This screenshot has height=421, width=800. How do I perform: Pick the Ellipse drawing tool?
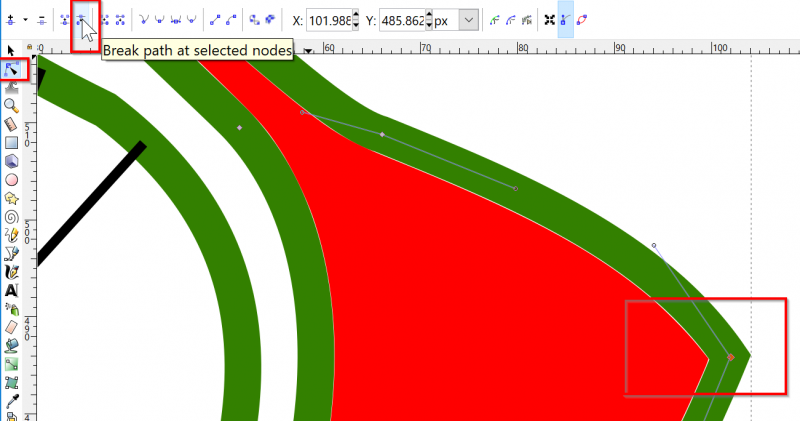point(12,179)
